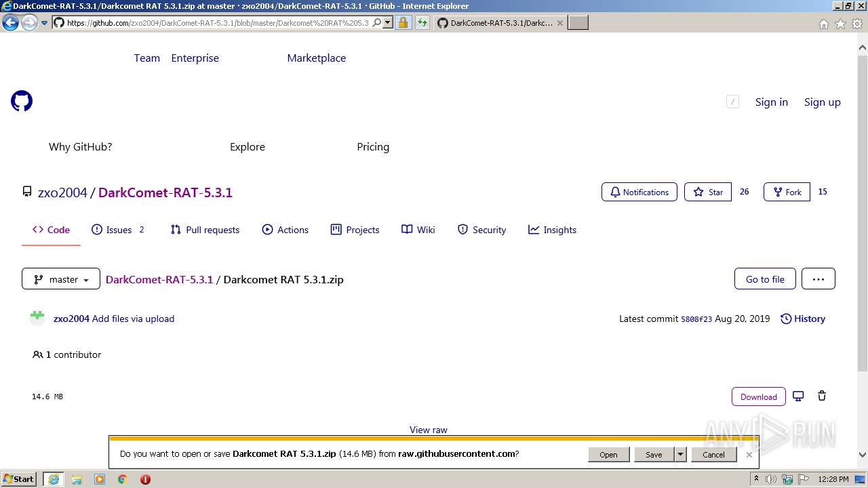Click the Marketplace link
Viewport: 868px width, 488px height.
(317, 58)
